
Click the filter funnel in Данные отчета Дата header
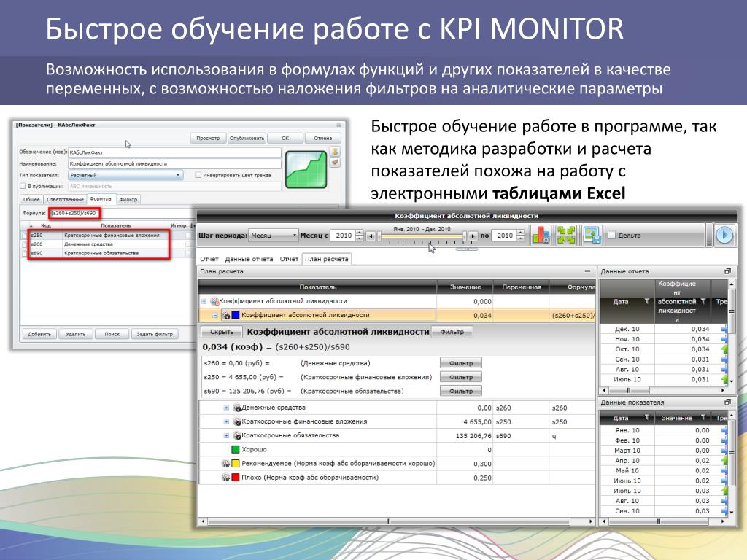[646, 301]
